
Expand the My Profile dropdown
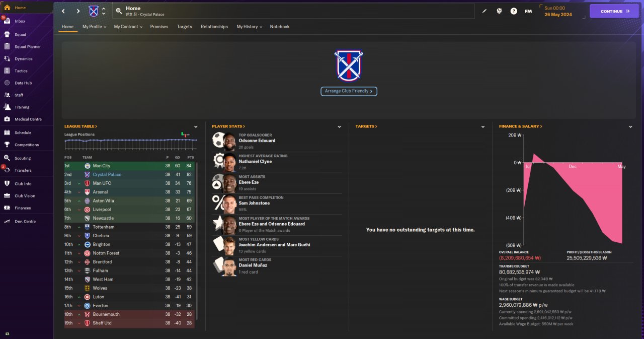(x=94, y=27)
